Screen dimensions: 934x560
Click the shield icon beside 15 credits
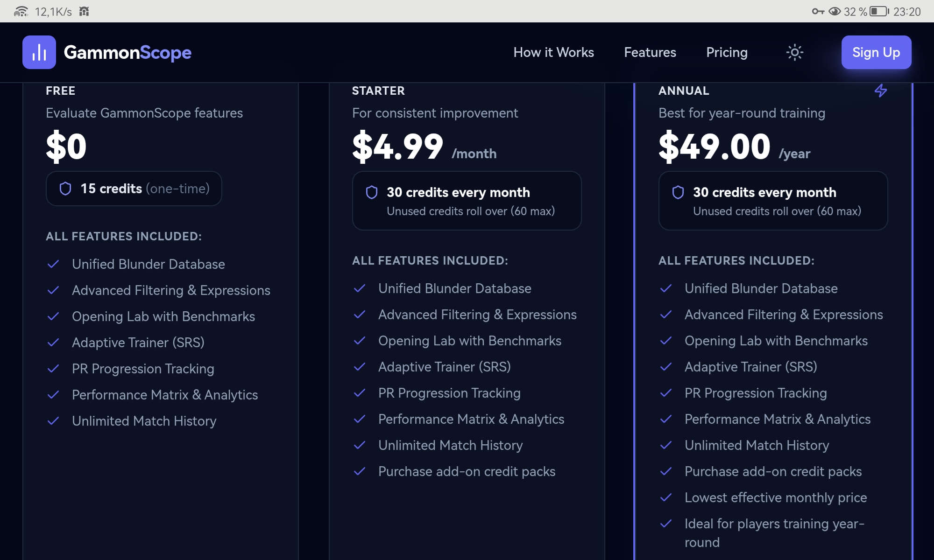coord(65,189)
